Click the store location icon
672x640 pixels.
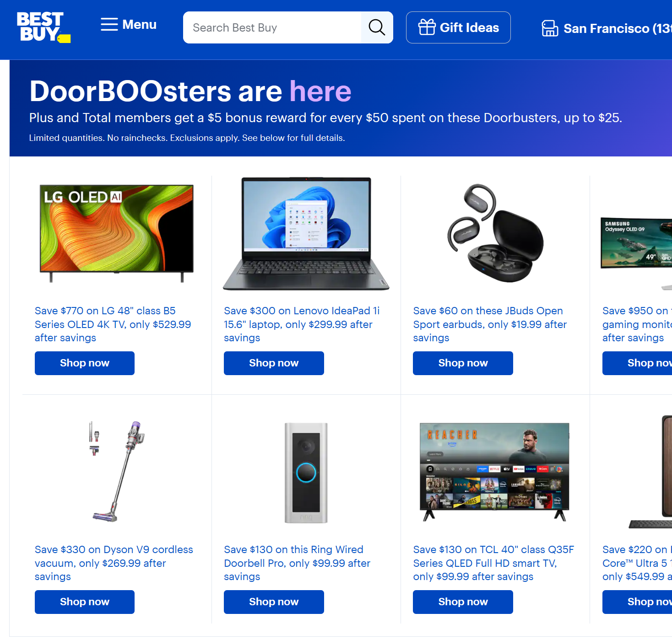coord(550,28)
